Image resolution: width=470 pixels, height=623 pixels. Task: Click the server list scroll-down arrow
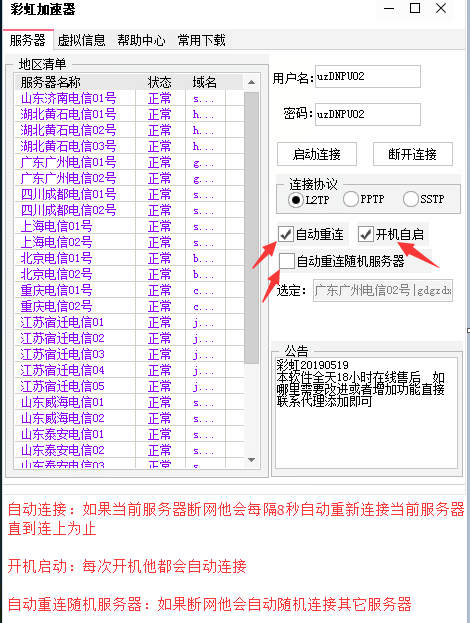click(251, 460)
